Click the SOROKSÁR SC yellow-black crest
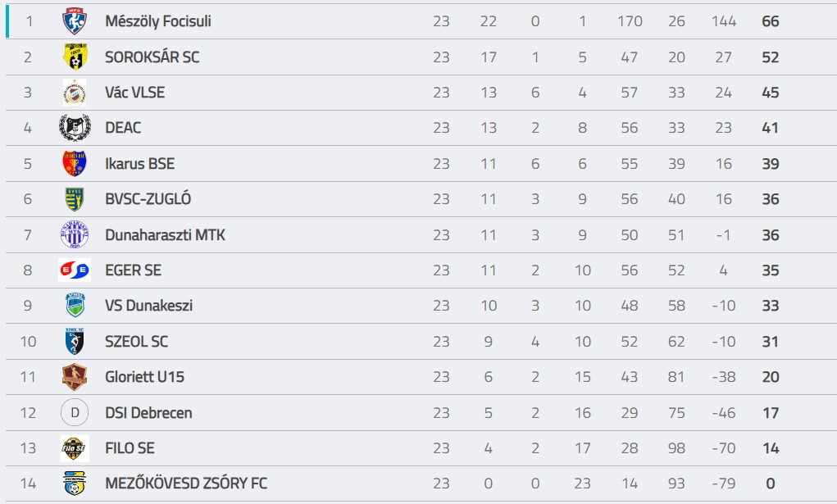The image size is (837, 504). click(x=75, y=57)
